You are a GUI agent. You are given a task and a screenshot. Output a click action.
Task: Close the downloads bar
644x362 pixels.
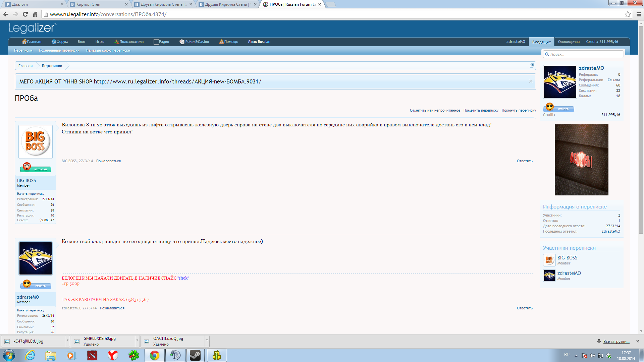click(x=638, y=341)
